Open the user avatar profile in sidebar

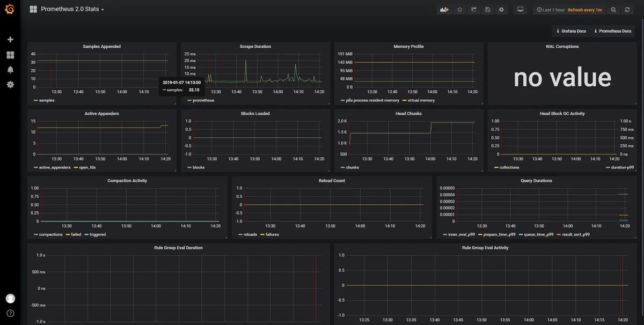(x=10, y=299)
